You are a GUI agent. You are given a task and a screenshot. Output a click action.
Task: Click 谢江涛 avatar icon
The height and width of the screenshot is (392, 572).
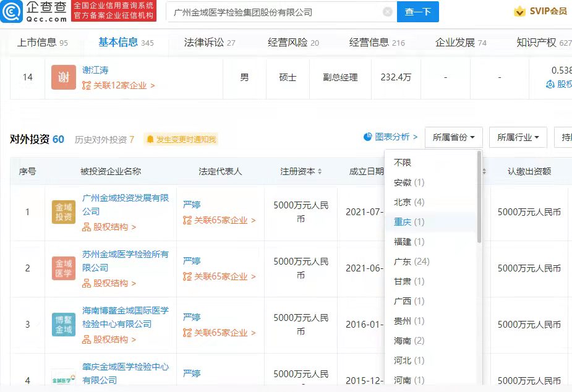[x=64, y=77]
